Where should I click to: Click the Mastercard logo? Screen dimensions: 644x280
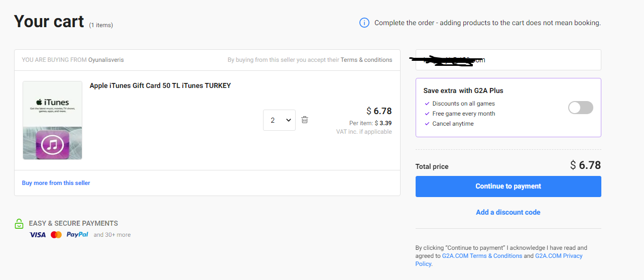pyautogui.click(x=56, y=235)
